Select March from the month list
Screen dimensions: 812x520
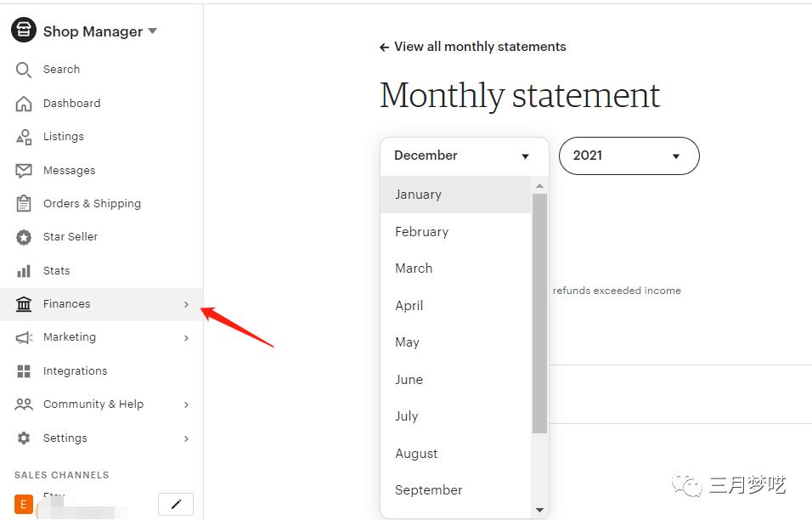414,268
